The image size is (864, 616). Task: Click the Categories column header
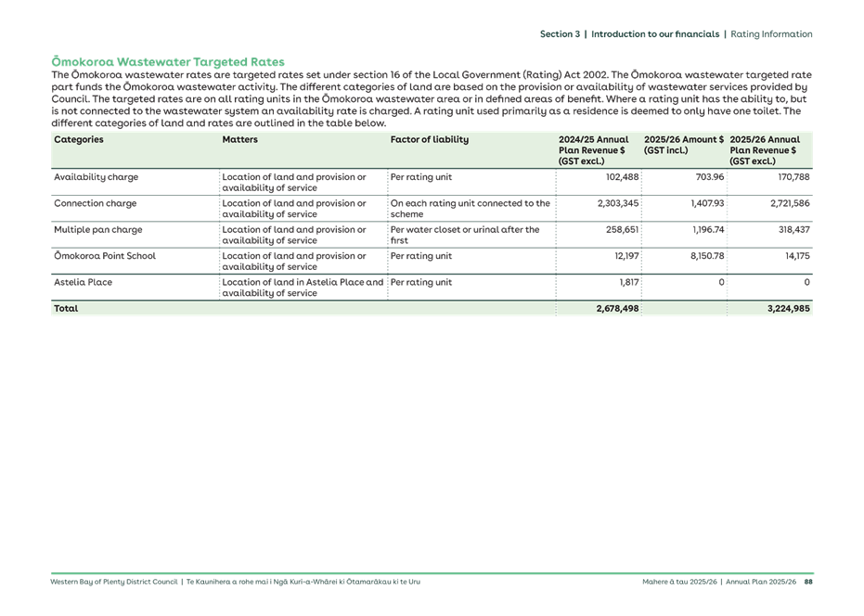point(78,140)
